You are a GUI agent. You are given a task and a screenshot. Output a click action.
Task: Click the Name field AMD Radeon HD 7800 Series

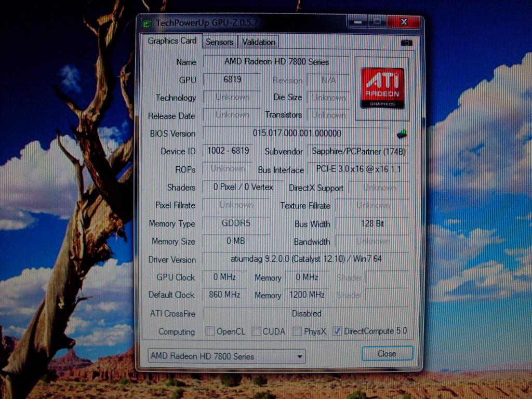click(276, 62)
